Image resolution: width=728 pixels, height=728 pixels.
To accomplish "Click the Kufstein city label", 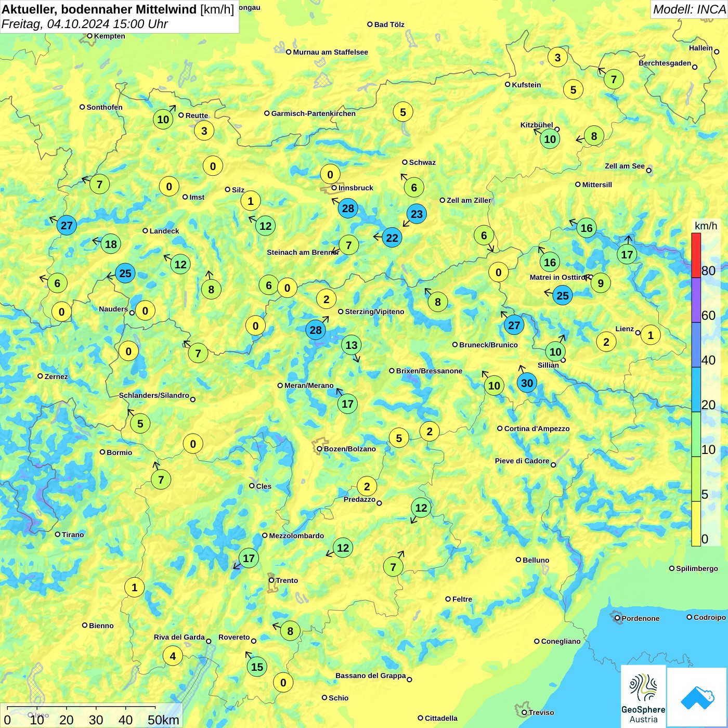I will [x=526, y=85].
